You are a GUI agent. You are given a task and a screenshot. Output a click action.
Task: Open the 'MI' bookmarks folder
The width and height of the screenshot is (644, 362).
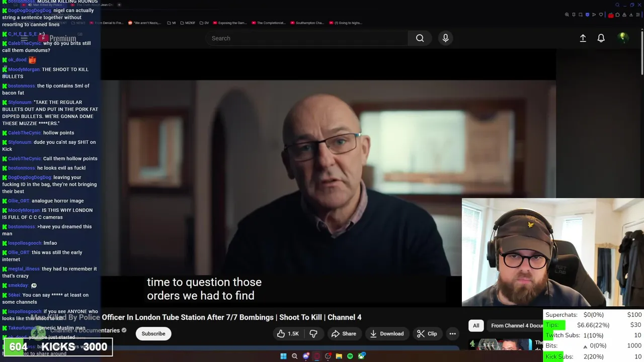[171, 23]
